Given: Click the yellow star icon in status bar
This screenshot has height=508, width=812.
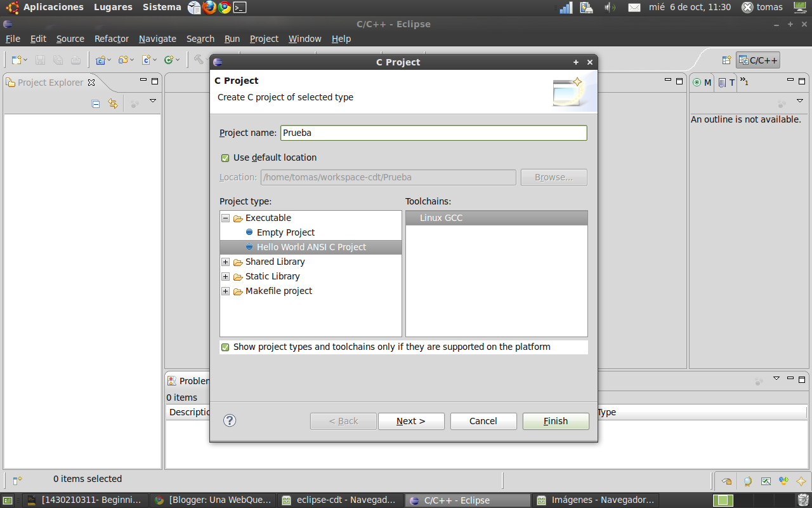Looking at the screenshot, I should (x=801, y=481).
